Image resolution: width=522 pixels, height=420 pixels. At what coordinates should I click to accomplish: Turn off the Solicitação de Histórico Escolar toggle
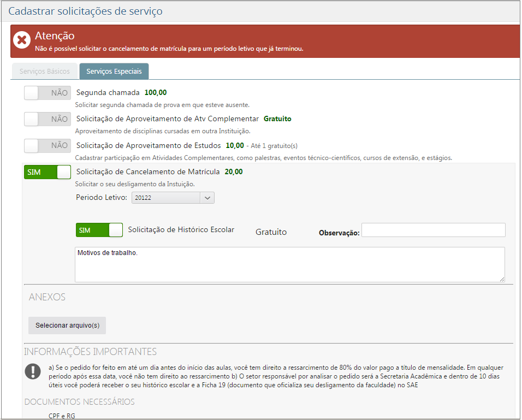[x=99, y=230]
